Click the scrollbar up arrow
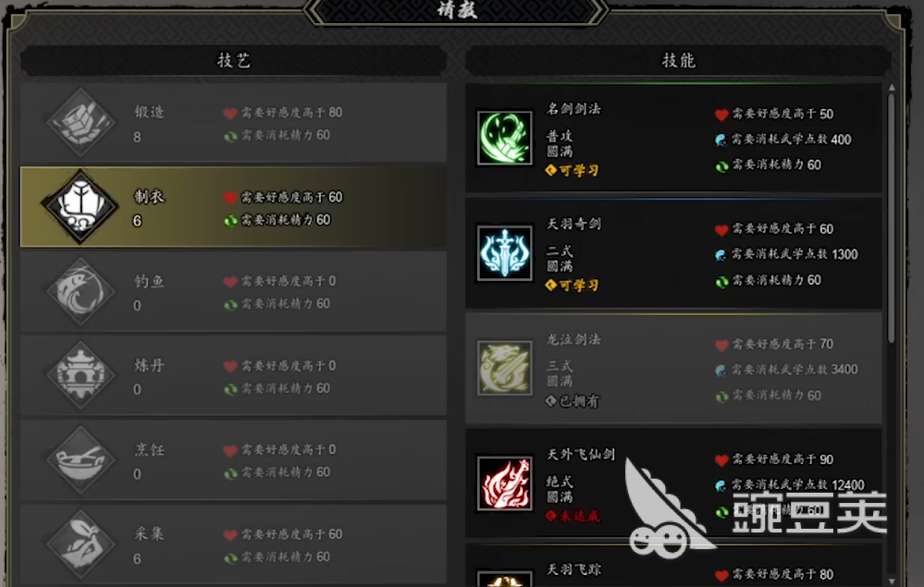This screenshot has height=587, width=924. (892, 87)
